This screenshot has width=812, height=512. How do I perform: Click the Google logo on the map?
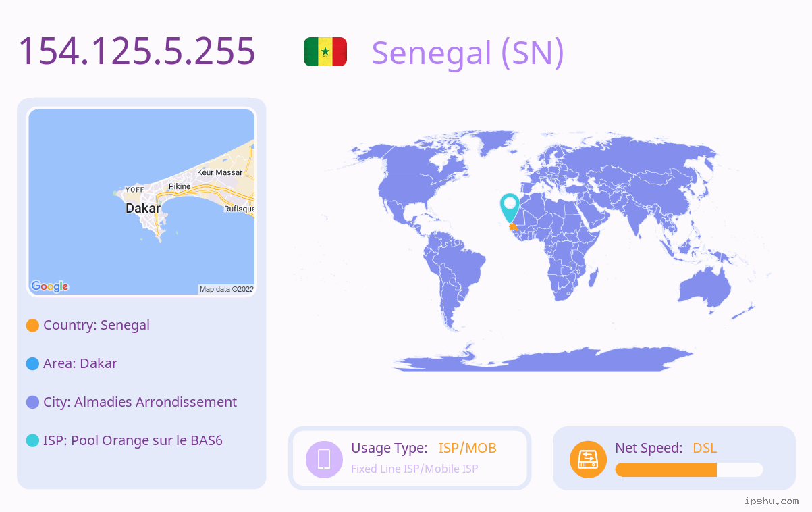tap(50, 286)
